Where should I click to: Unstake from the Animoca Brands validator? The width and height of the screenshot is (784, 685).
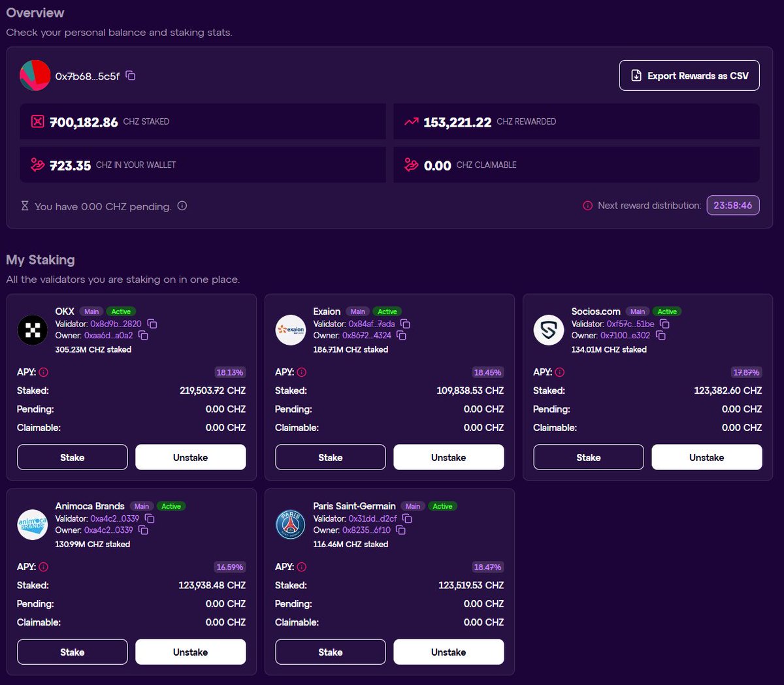pos(191,652)
